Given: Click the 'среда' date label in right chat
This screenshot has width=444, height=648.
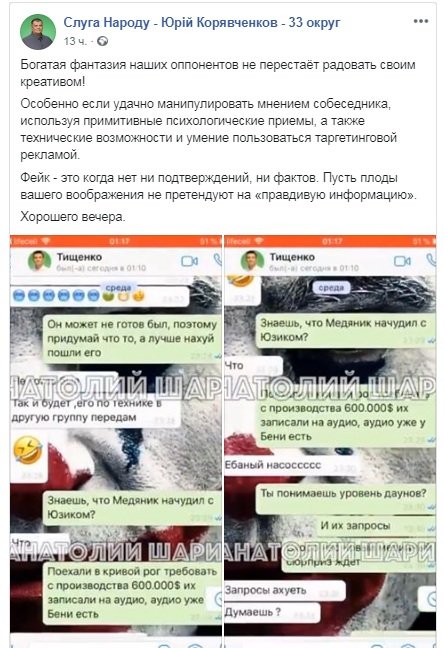Looking at the screenshot, I should pos(332,288).
